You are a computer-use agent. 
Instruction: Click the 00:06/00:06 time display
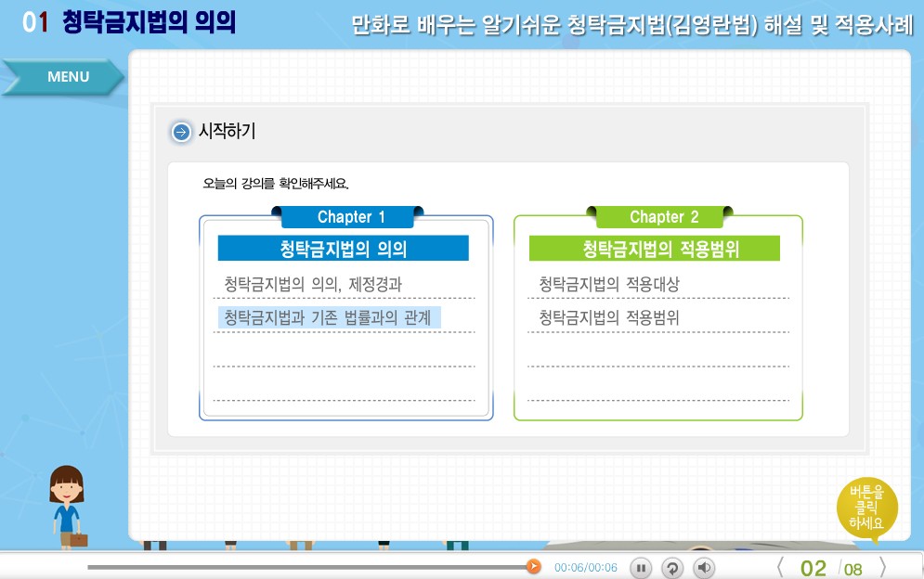point(585,567)
